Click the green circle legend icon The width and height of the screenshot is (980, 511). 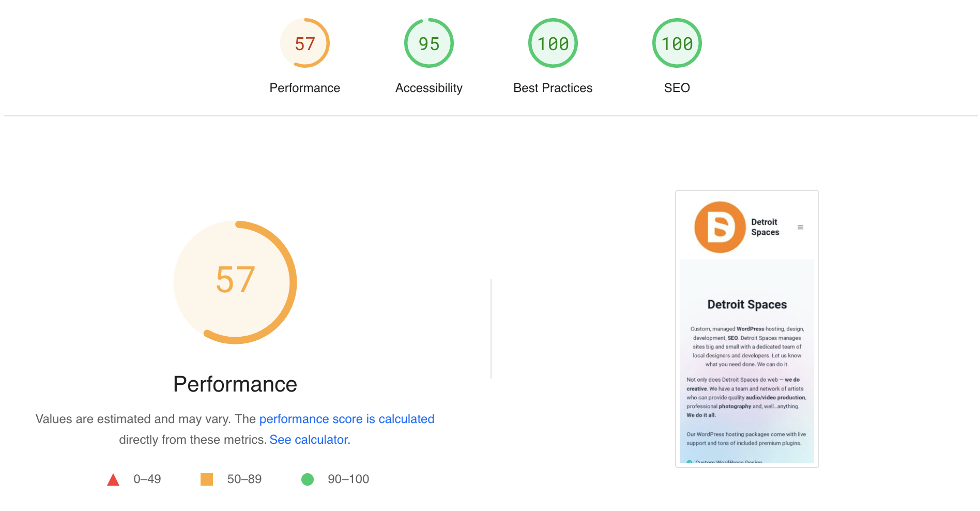308,479
